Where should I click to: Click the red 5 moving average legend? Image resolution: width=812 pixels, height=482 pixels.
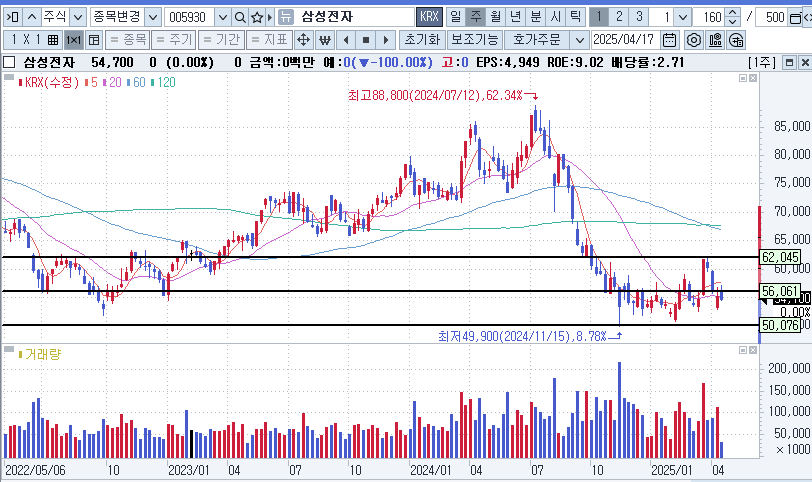click(91, 82)
